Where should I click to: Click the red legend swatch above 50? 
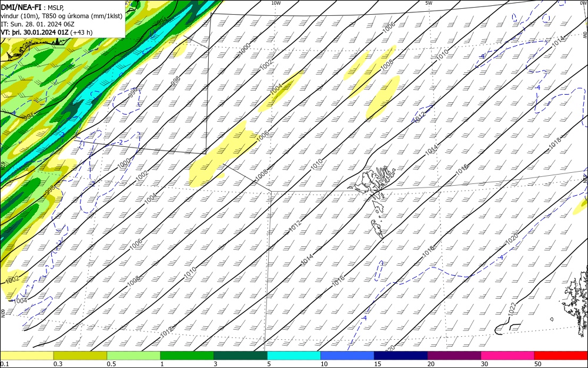(x=562, y=356)
